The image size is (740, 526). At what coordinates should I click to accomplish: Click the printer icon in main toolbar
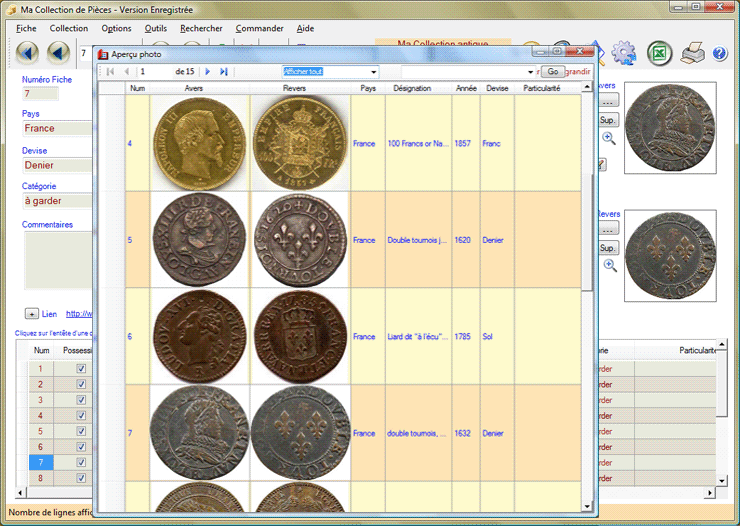click(x=692, y=53)
